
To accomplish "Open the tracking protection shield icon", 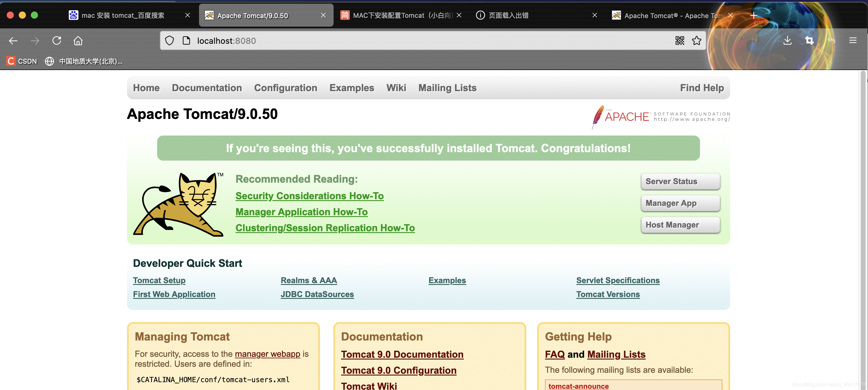I will coord(169,41).
